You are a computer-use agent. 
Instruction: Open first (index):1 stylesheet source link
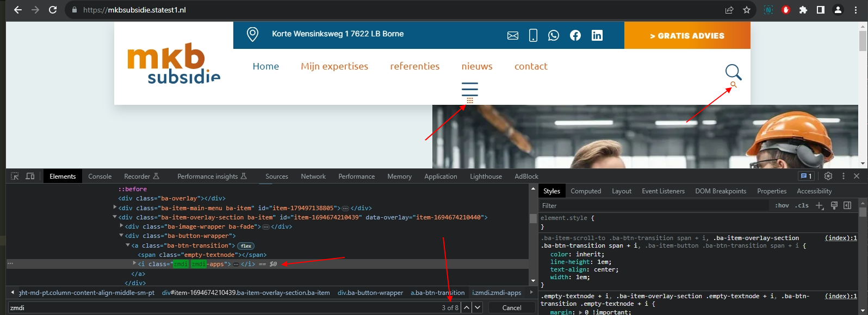pos(841,238)
